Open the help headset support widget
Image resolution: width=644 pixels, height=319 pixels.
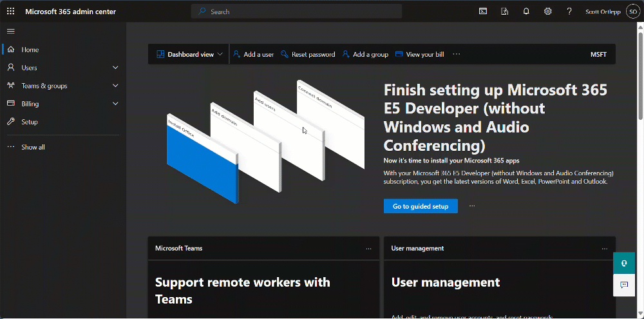click(x=624, y=264)
